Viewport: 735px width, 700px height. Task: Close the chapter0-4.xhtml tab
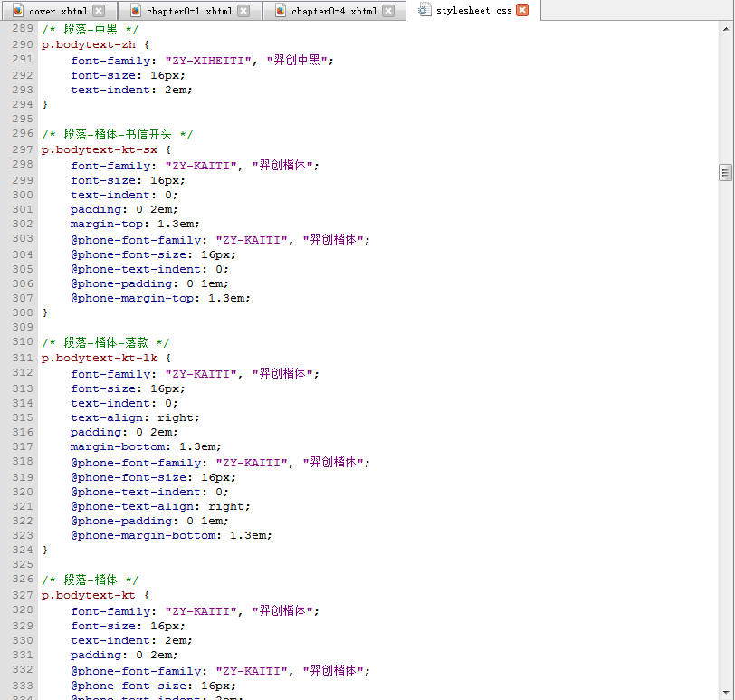pyautogui.click(x=388, y=11)
